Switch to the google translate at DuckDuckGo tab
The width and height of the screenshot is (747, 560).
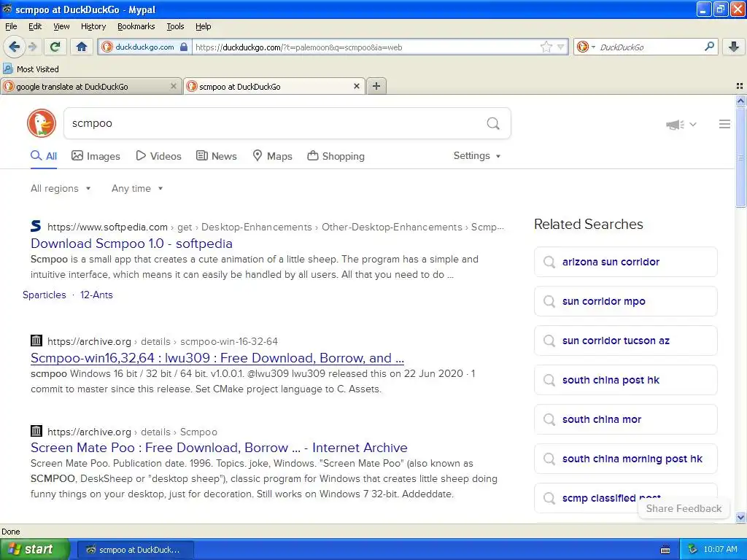[x=90, y=86]
